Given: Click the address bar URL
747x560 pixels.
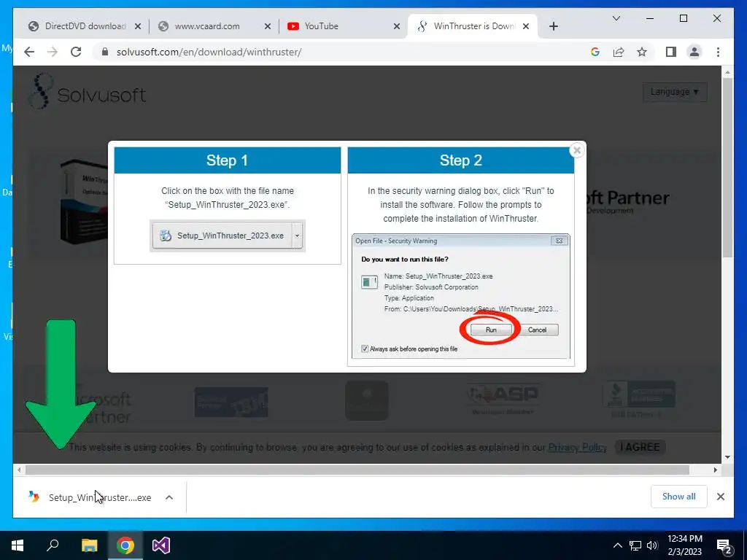Looking at the screenshot, I should (x=209, y=52).
